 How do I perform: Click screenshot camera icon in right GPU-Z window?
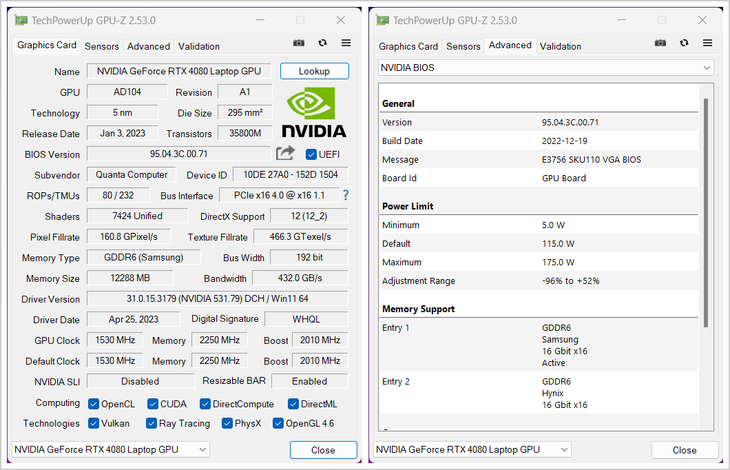(x=660, y=43)
